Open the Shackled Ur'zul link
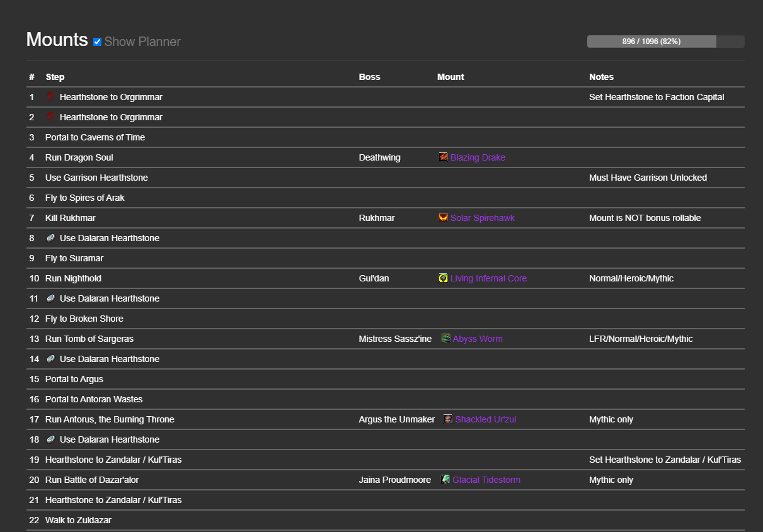 click(486, 419)
